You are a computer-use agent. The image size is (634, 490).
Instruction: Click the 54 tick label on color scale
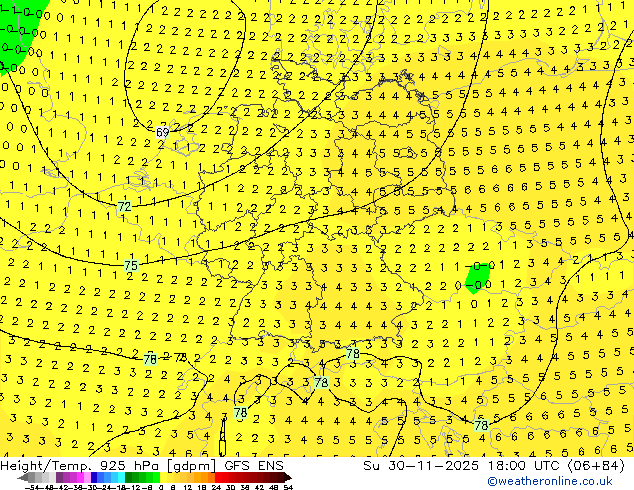pos(288,487)
